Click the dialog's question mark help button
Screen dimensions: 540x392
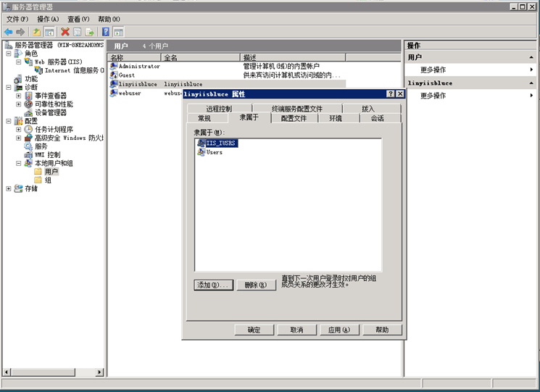coord(391,94)
